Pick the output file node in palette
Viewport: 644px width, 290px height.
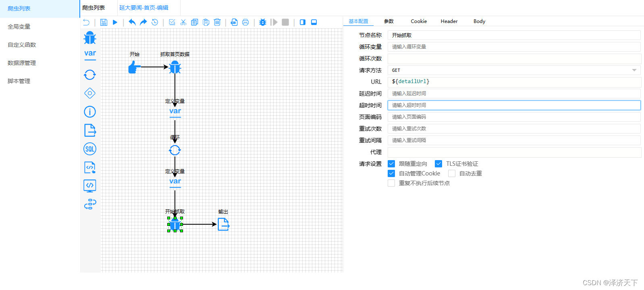[90, 130]
